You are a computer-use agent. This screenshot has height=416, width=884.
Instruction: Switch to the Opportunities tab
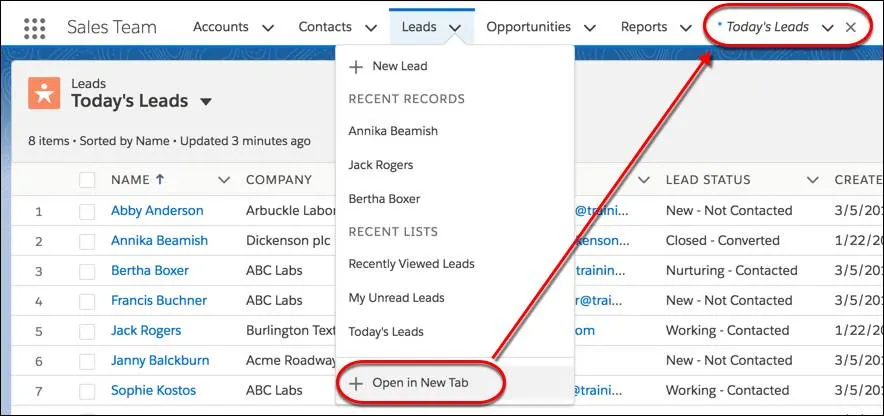click(x=528, y=27)
